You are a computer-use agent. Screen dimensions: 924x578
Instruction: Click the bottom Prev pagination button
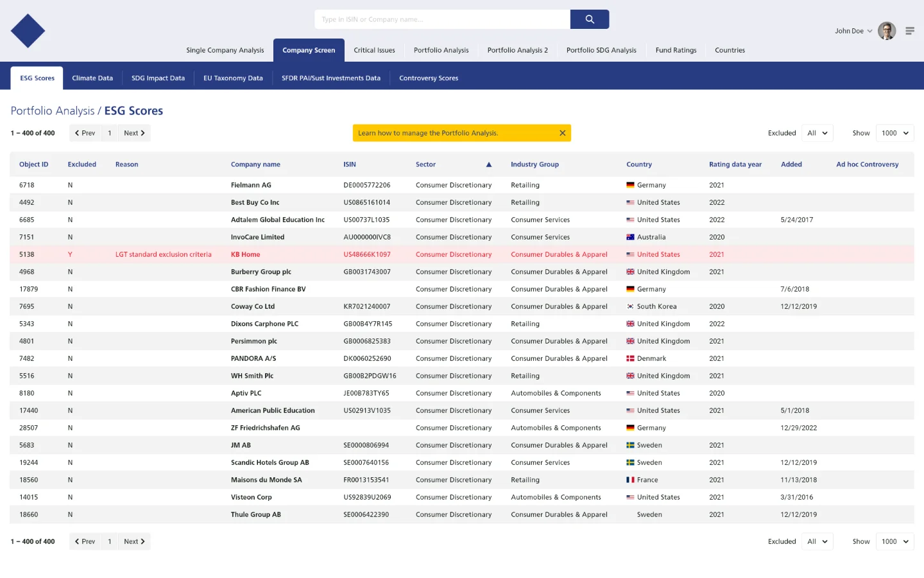click(x=85, y=541)
